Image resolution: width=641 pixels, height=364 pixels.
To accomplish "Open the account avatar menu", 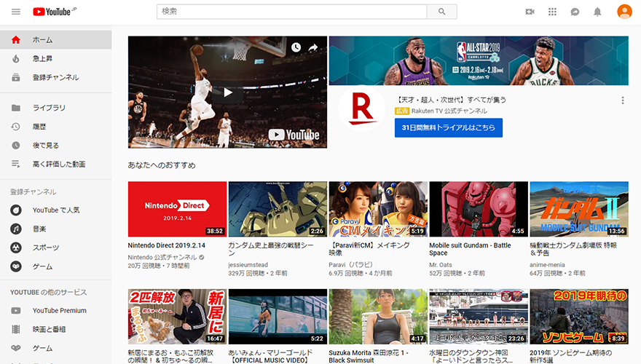I will pos(624,12).
